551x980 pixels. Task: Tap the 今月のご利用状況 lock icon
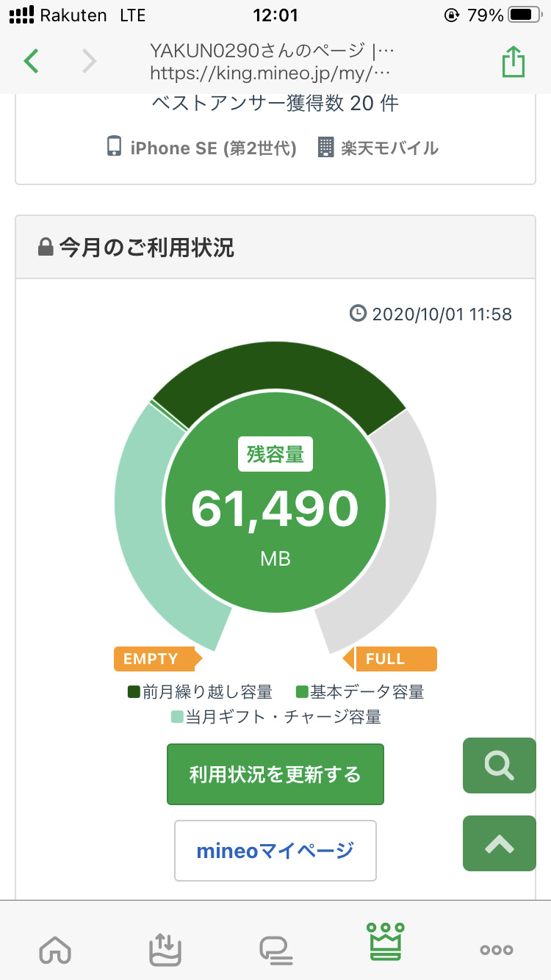(x=46, y=248)
